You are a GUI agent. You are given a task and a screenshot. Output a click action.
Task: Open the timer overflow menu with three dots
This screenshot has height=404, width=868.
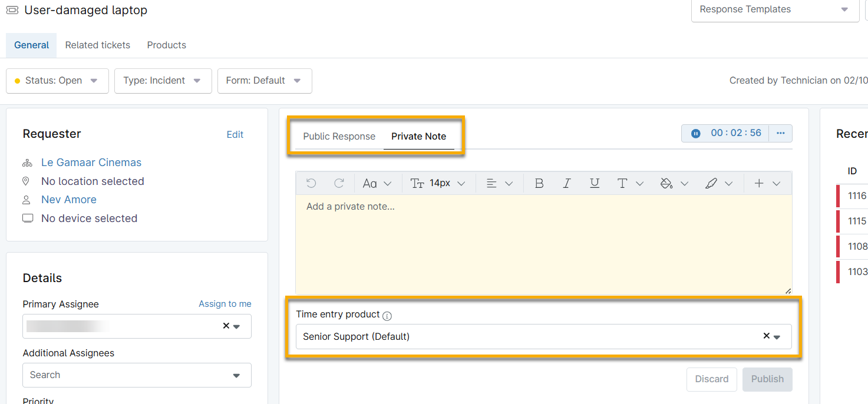click(780, 133)
